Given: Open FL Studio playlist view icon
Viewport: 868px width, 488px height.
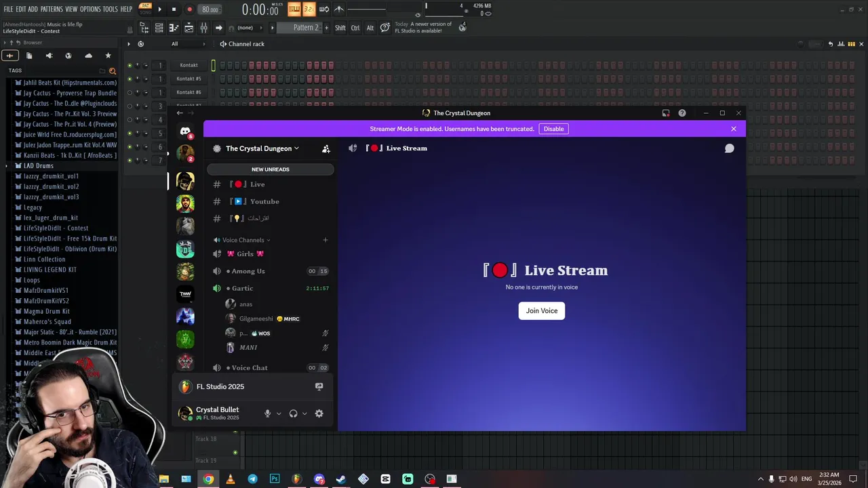Looking at the screenshot, I should pos(189,28).
